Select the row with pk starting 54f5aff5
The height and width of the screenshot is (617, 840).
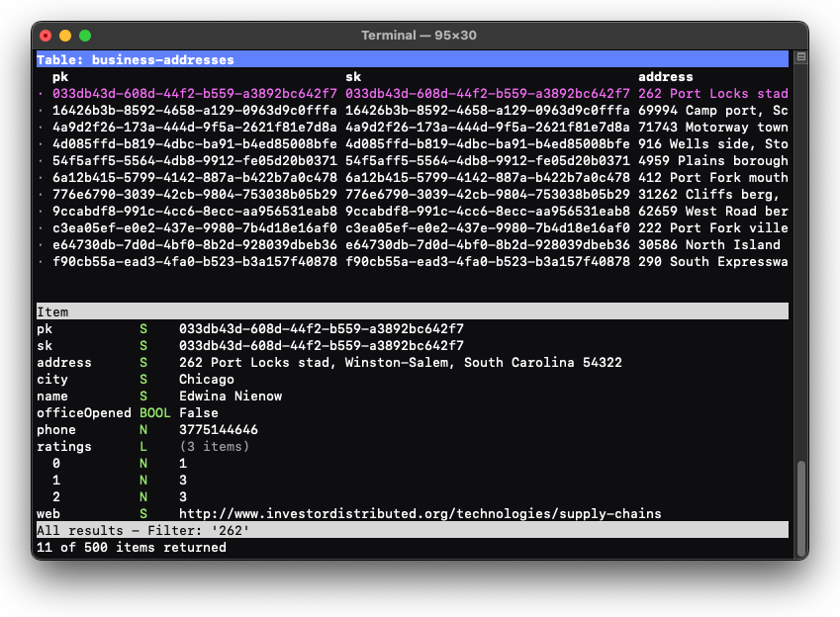[x=194, y=161]
